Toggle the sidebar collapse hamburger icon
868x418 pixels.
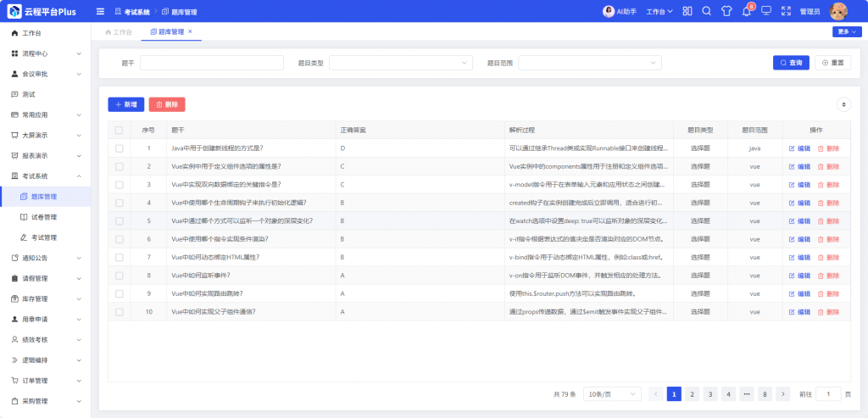[x=100, y=12]
